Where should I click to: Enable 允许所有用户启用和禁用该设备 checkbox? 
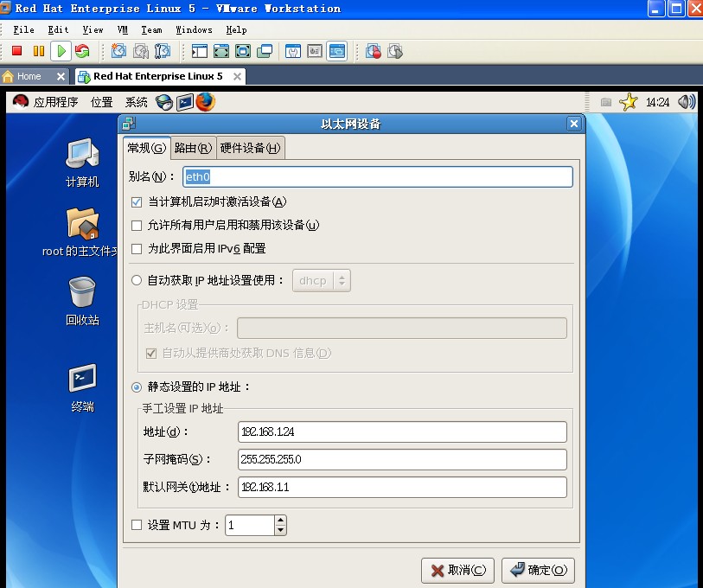137,226
